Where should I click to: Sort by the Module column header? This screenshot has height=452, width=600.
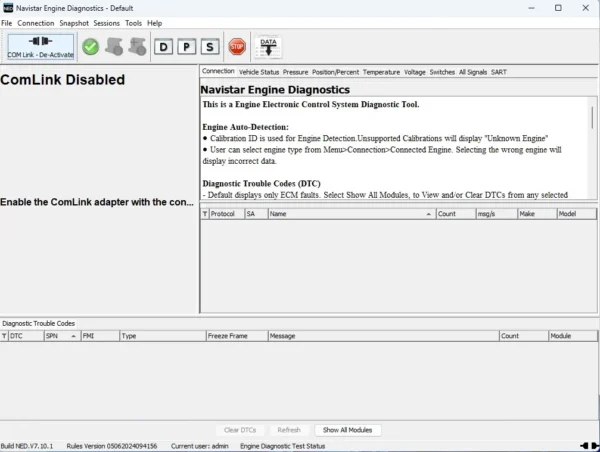click(x=573, y=336)
